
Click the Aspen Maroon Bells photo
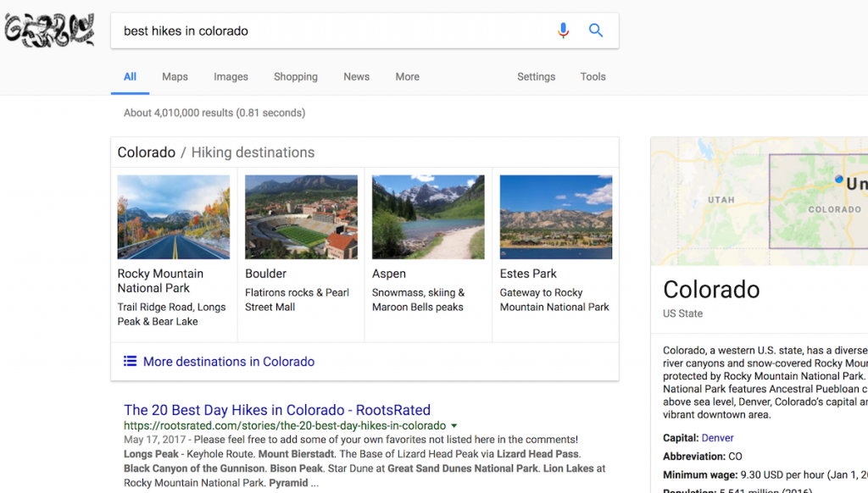coord(428,217)
